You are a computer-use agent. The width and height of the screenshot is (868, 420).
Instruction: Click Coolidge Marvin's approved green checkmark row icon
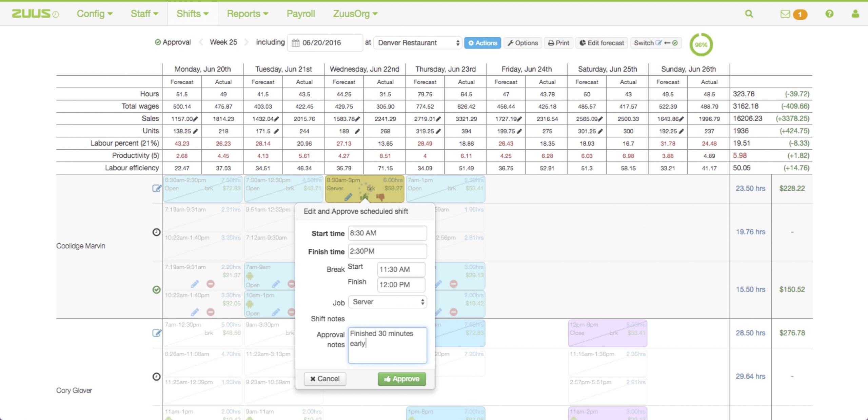[x=156, y=290]
